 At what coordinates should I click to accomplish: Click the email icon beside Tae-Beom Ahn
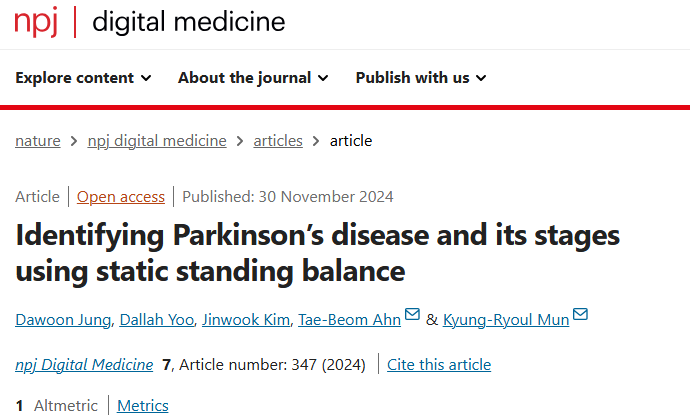(412, 314)
